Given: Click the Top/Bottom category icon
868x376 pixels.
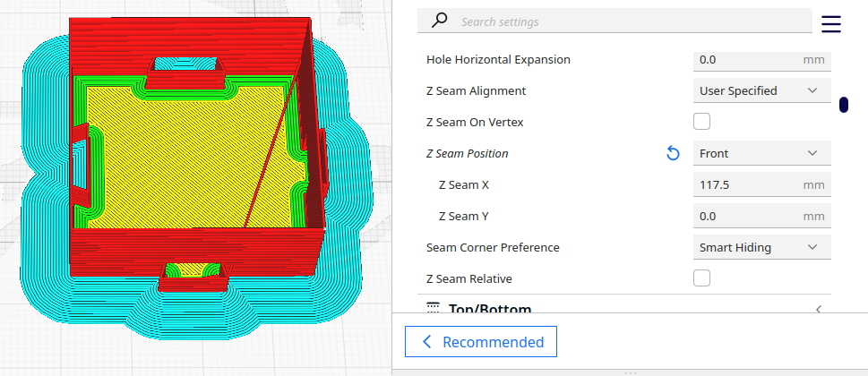Looking at the screenshot, I should (433, 309).
